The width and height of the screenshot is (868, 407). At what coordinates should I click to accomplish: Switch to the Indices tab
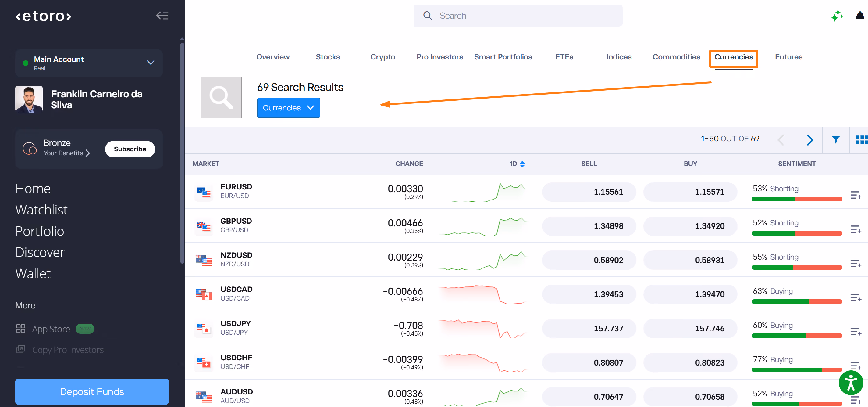point(619,57)
